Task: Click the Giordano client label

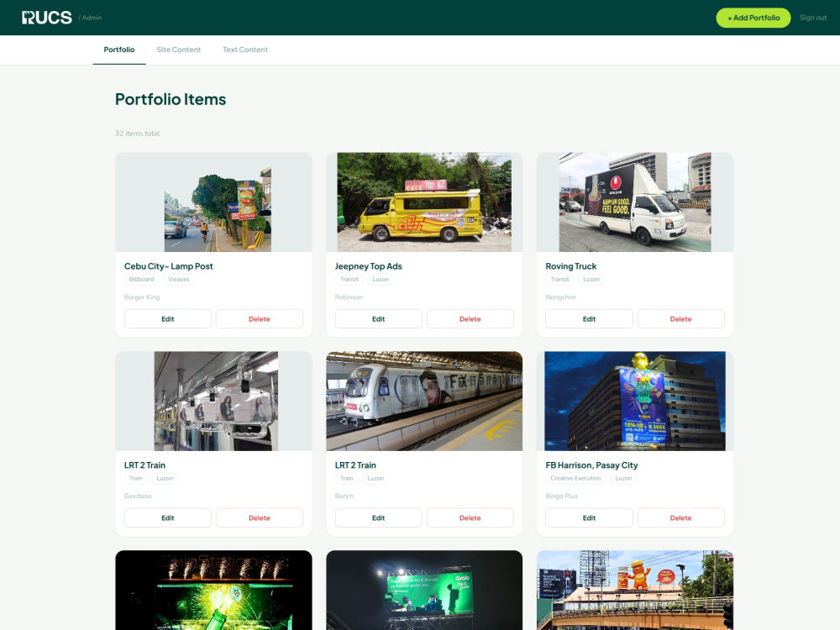Action: point(138,496)
